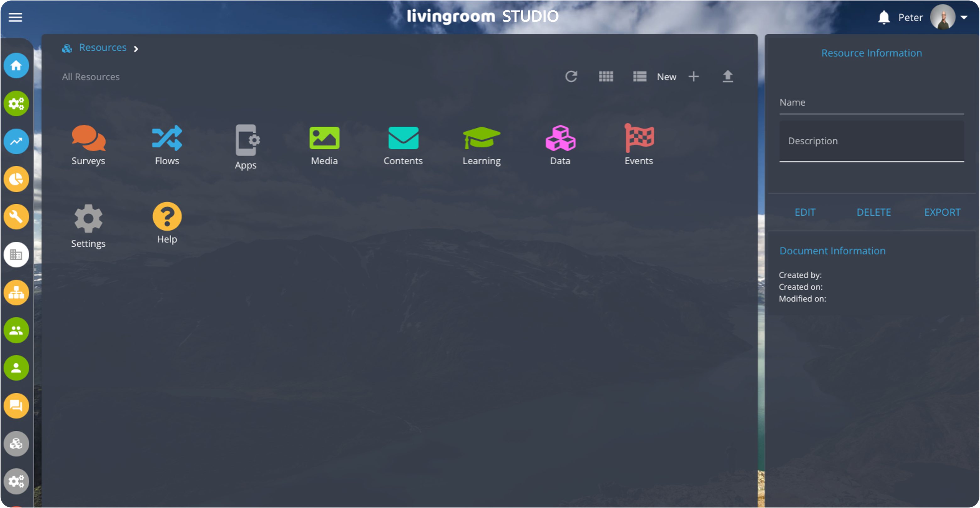Click the All Resources label

(x=91, y=77)
